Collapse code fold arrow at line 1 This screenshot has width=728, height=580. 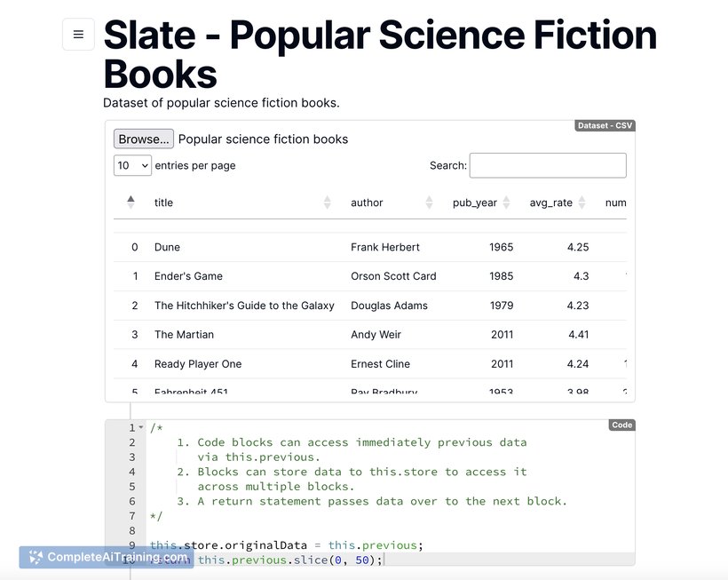point(140,427)
